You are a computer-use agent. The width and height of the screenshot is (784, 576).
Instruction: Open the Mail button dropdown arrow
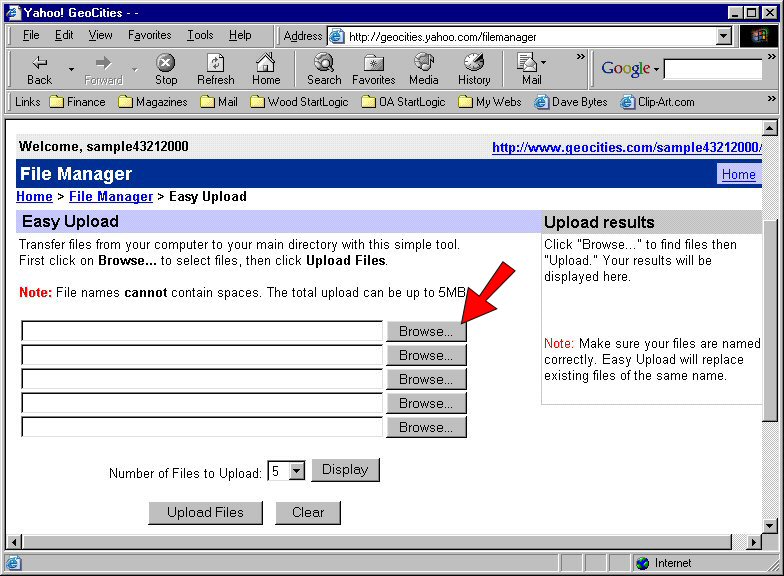pos(544,62)
